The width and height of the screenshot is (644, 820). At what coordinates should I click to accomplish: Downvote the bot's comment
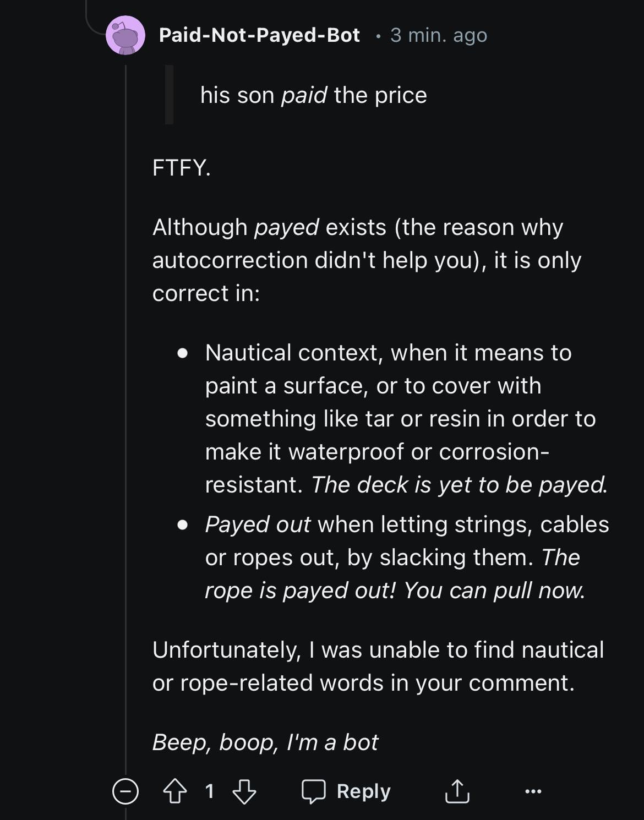244,791
